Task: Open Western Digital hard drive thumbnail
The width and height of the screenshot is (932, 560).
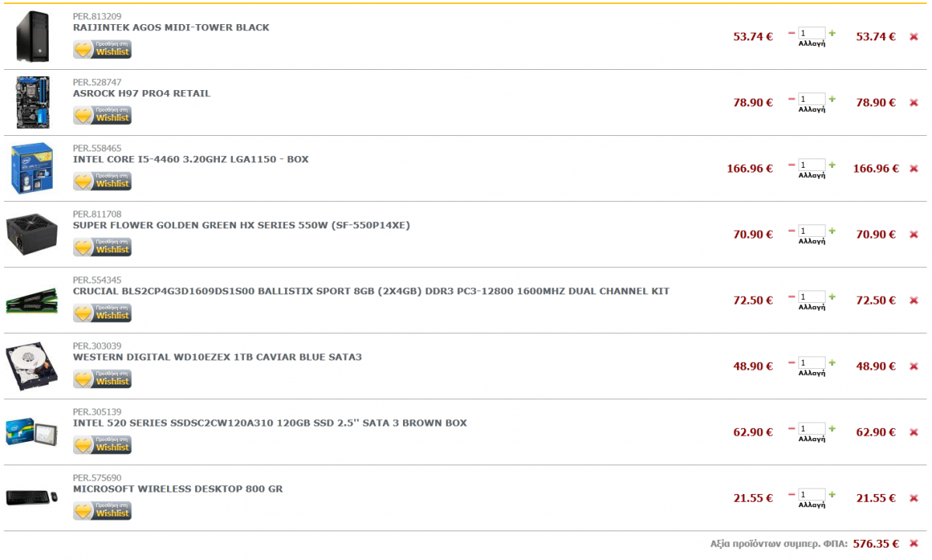Action: tap(32, 367)
